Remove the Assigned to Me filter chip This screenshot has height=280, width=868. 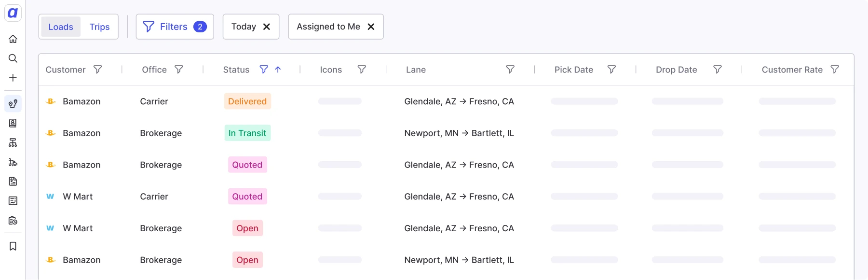(371, 27)
